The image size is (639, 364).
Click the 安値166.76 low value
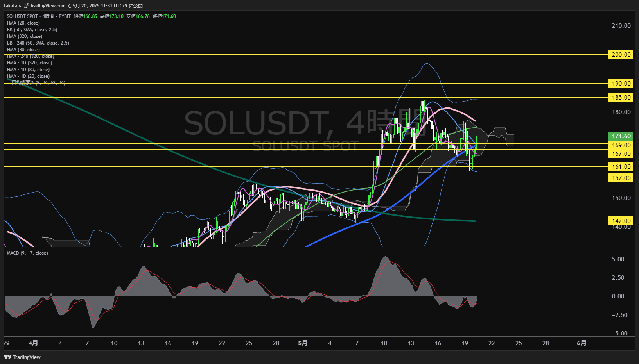(138, 16)
